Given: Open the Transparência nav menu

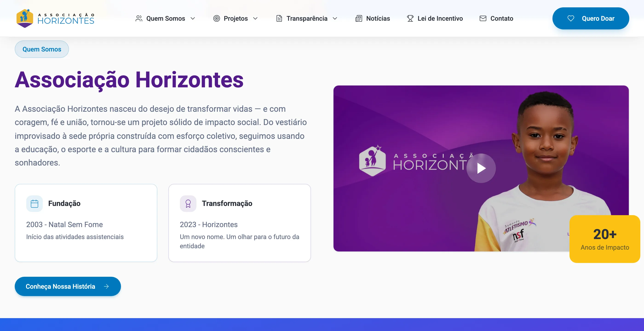Looking at the screenshot, I should click(307, 18).
